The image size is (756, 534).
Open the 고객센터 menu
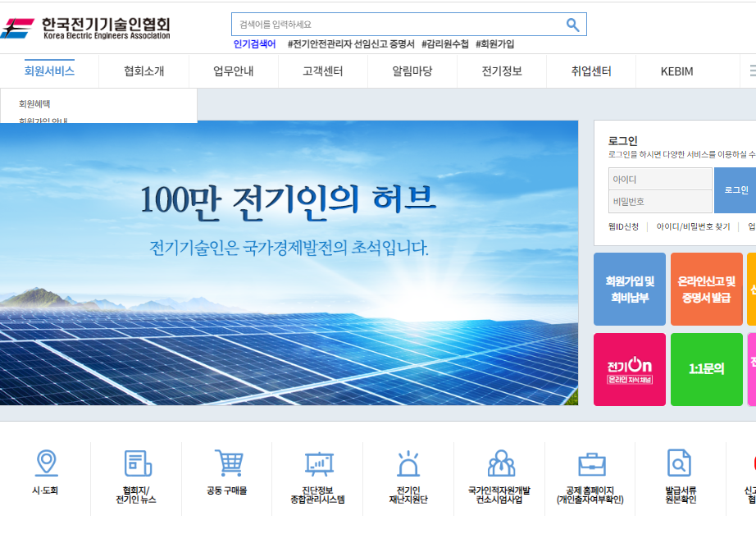click(322, 71)
